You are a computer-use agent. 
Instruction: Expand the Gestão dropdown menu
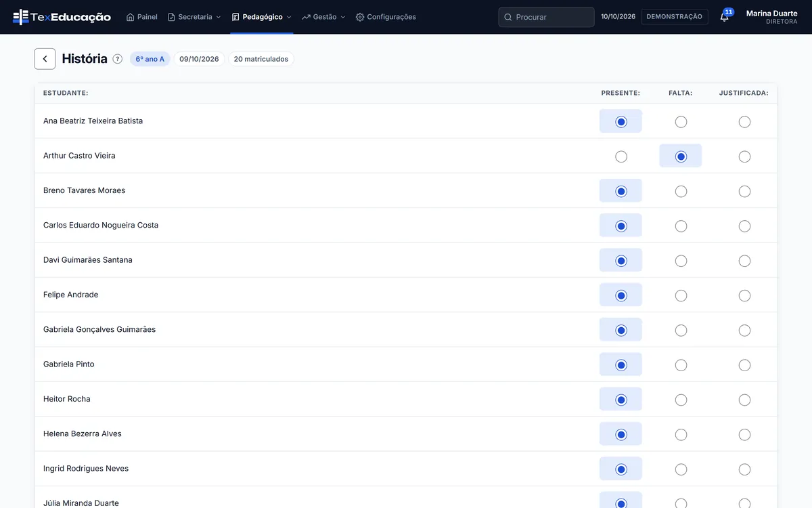click(x=323, y=17)
